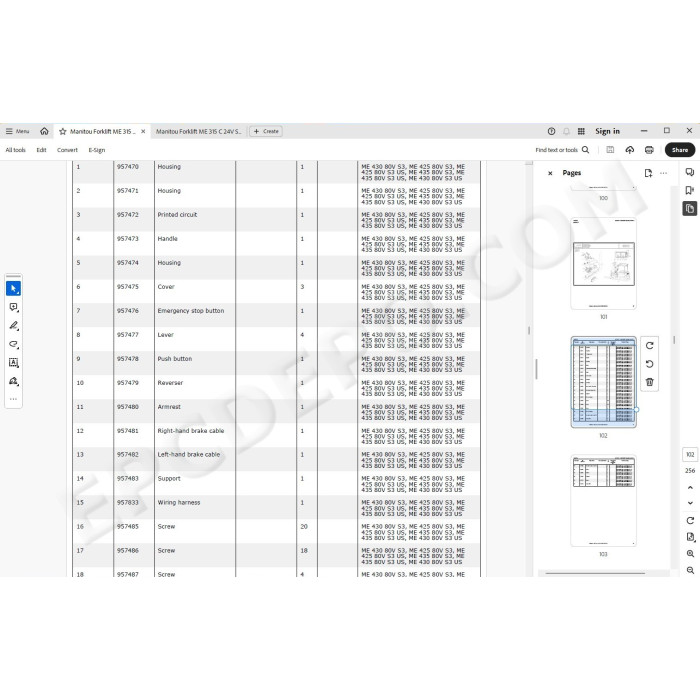This screenshot has height=700, width=700.
Task: Open the apps grid icon
Action: coord(581,131)
